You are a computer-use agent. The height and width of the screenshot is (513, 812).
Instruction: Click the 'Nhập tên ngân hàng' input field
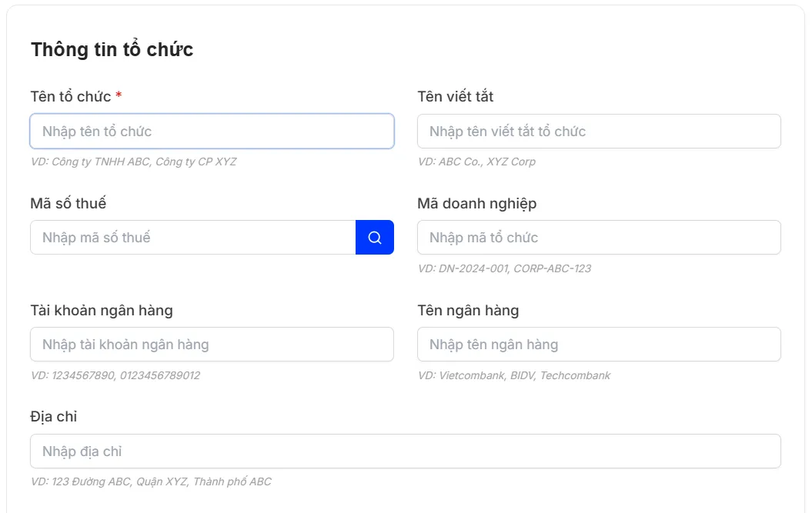[599, 345]
